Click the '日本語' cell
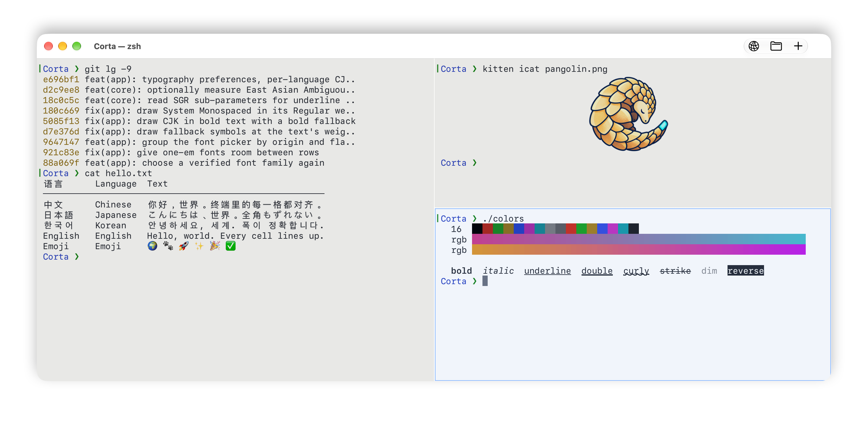Viewport: 868px width, 421px height. 59,215
